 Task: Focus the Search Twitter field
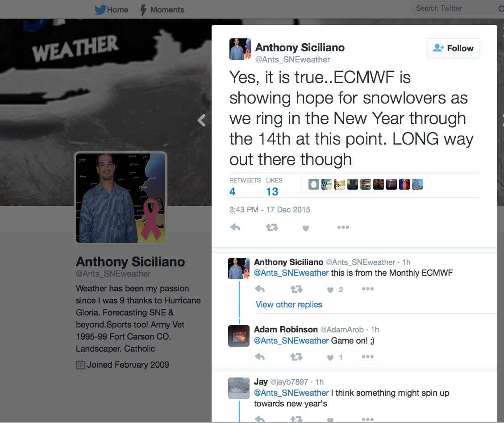[456, 8]
